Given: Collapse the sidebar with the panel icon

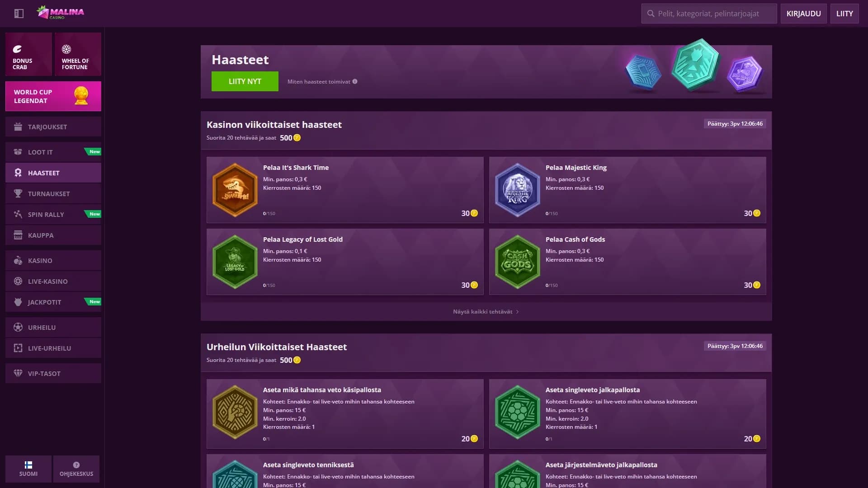Looking at the screenshot, I should 19,14.
